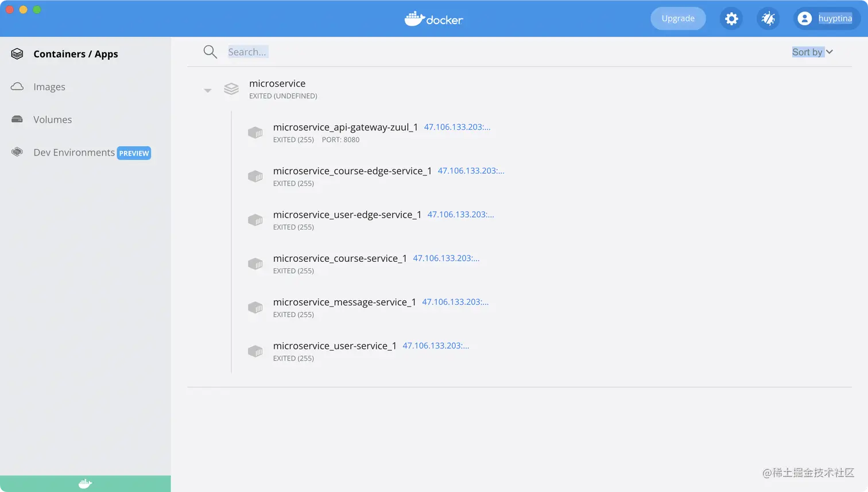Open the Sort by dropdown

(x=812, y=52)
